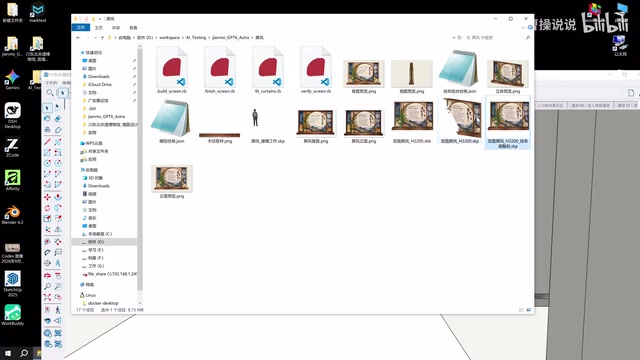This screenshot has width=640, height=360.
Task: Open the WorkBuddy desktop shortcut
Action: [x=12, y=315]
